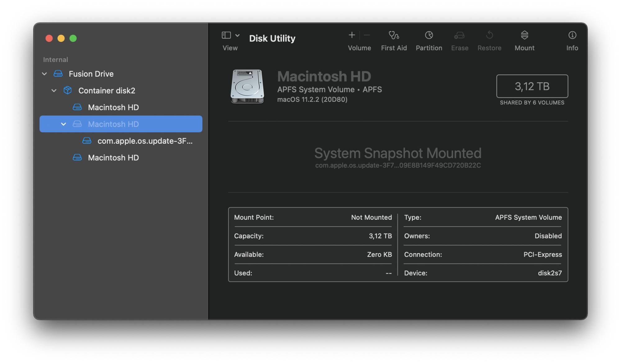Click the Disk Utility window title
Viewport: 621px width, 364px height.
tap(272, 38)
